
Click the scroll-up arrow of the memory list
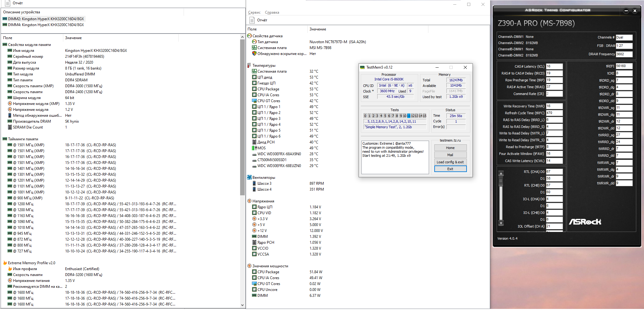pos(243,37)
